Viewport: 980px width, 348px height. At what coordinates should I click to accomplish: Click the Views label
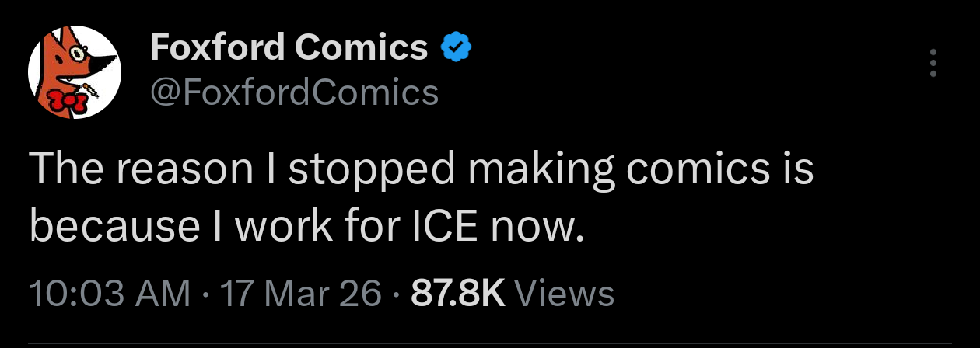[x=565, y=294]
